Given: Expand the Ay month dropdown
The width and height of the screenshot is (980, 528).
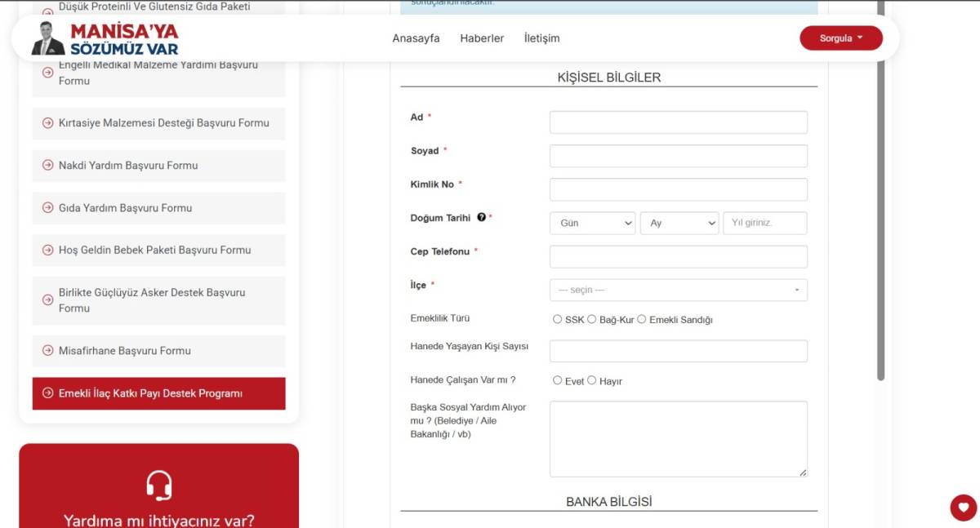Looking at the screenshot, I should point(679,223).
